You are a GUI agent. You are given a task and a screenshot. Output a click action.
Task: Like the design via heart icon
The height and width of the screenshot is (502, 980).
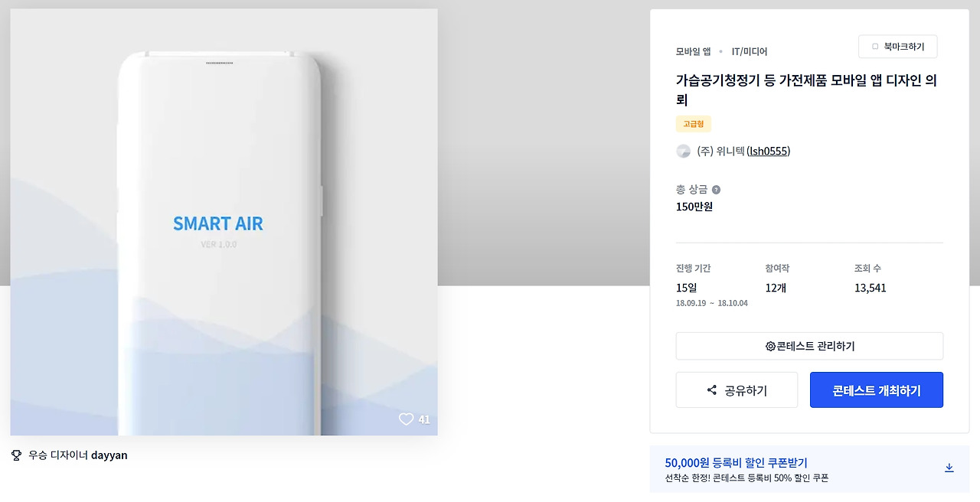406,419
